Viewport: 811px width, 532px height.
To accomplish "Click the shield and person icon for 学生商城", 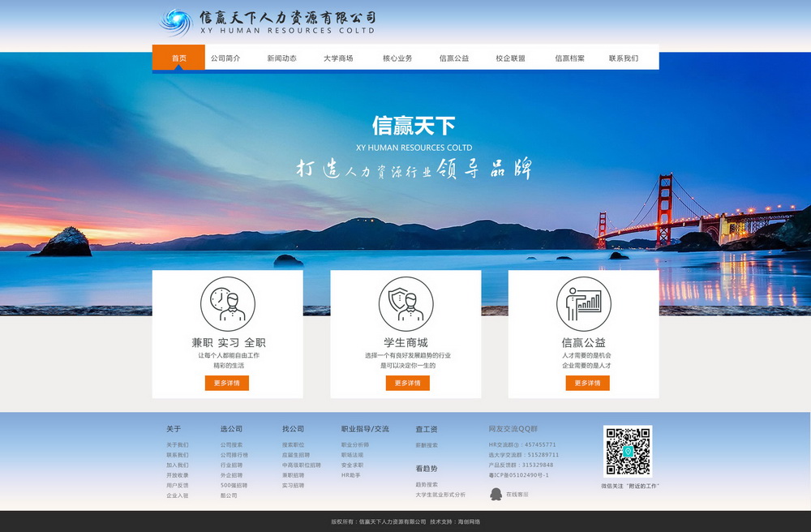I will 405,304.
